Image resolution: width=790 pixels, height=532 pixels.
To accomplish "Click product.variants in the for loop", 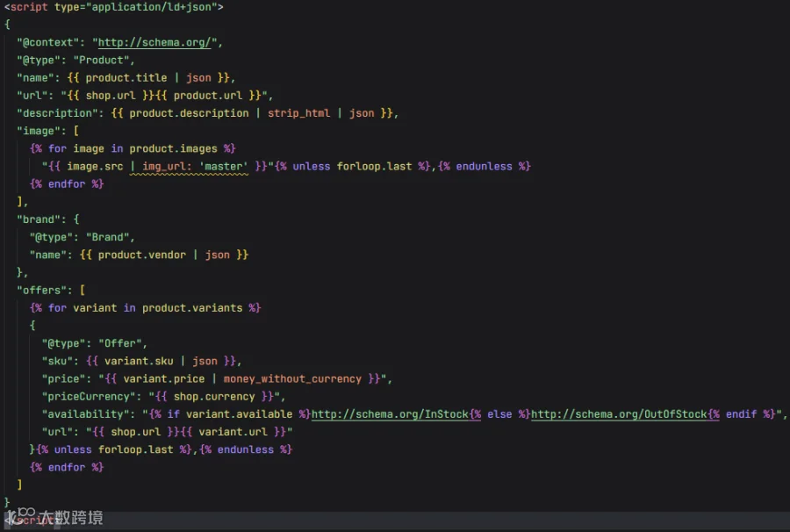I will point(192,308).
